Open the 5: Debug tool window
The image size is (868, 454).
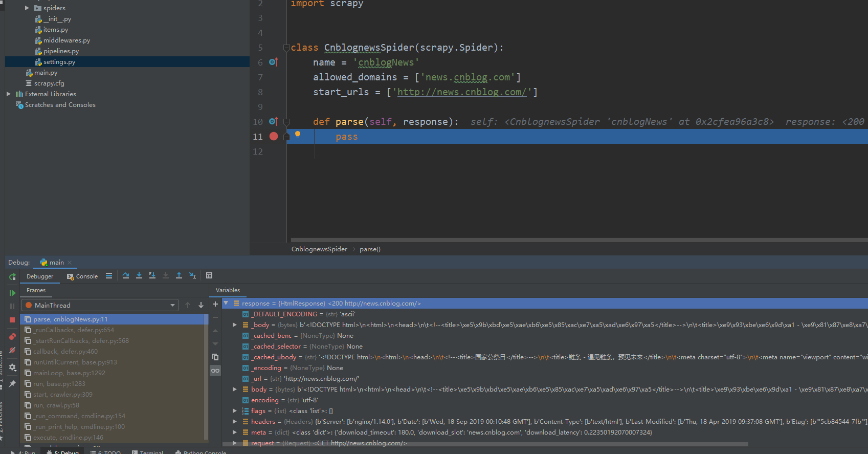62,452
